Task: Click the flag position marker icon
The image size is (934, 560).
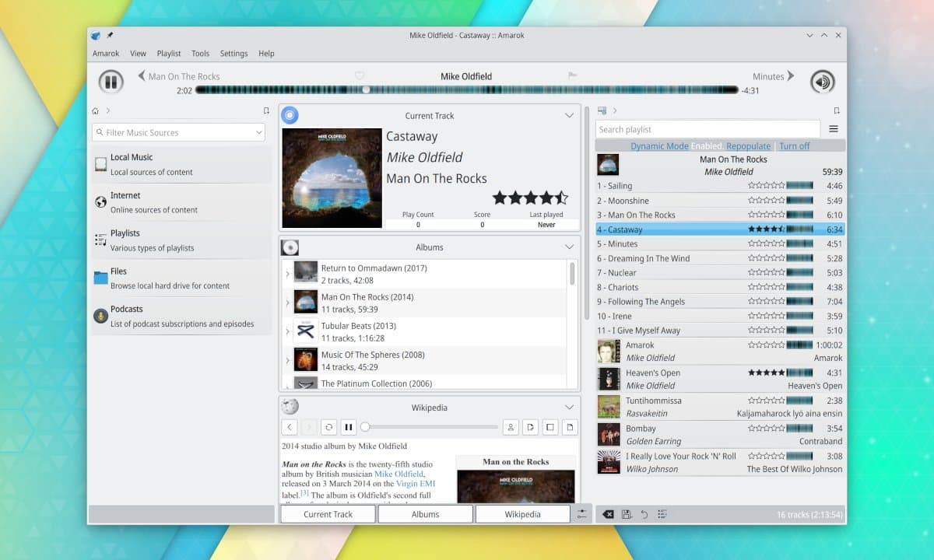Action: pos(573,75)
